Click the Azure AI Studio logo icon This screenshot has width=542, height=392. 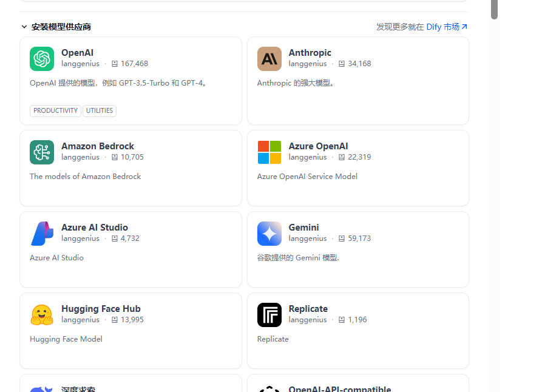(42, 234)
